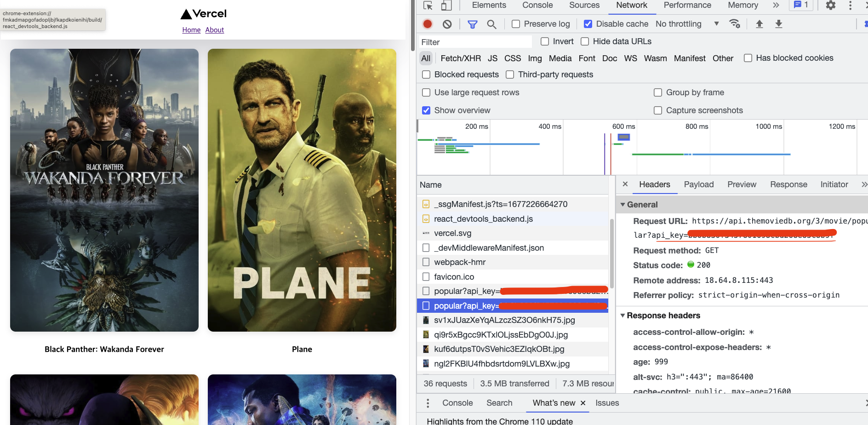Screen dimensions: 868x425
Task: Switch to the Performance panel tab
Action: click(x=687, y=6)
